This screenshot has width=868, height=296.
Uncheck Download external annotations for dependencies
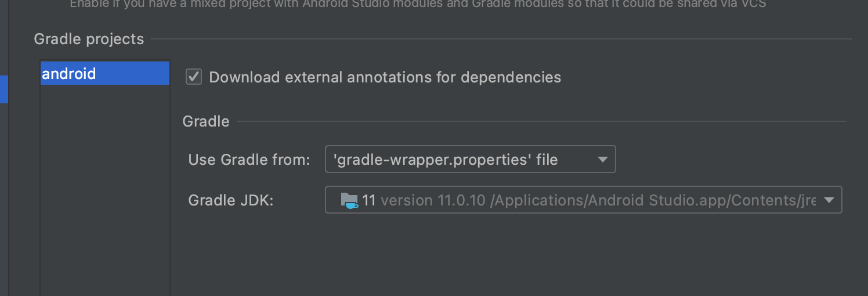[x=194, y=77]
